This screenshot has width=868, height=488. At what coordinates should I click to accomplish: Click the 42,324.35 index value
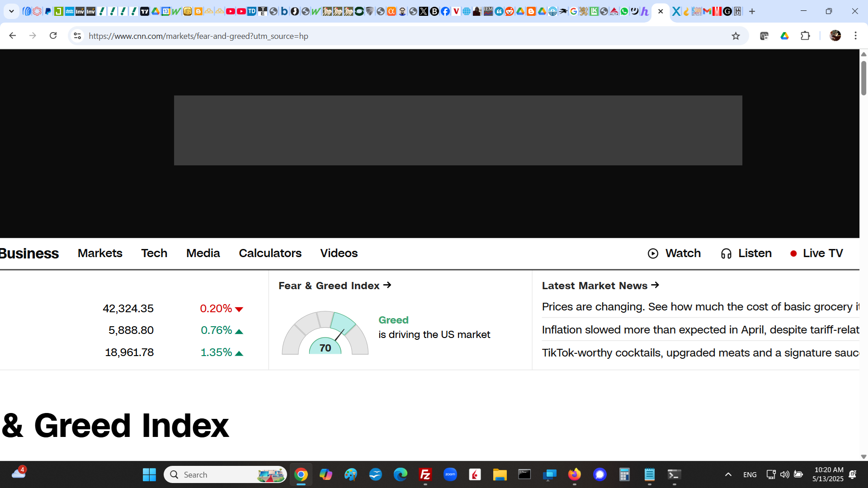[128, 309]
